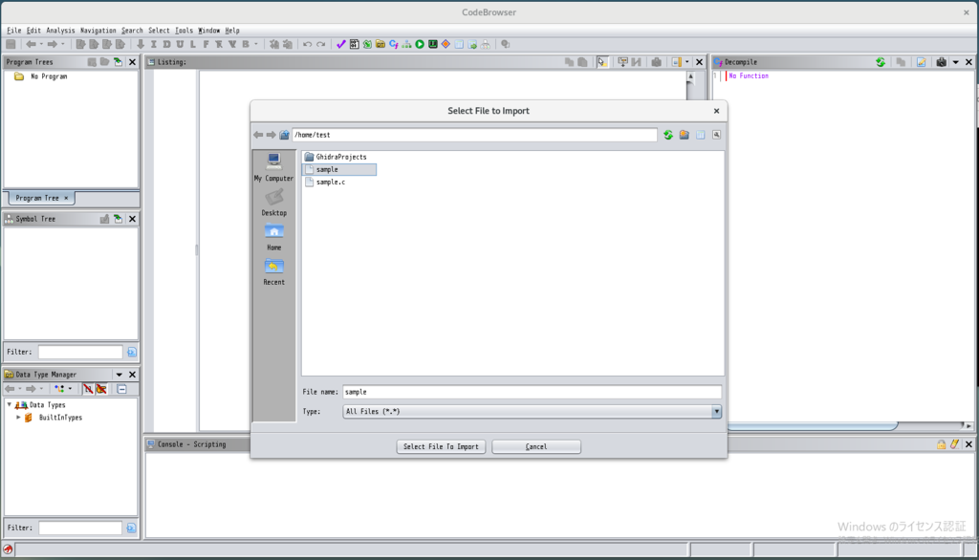Click the purple checkmark toolbar icon
The width and height of the screenshot is (979, 560).
click(341, 44)
